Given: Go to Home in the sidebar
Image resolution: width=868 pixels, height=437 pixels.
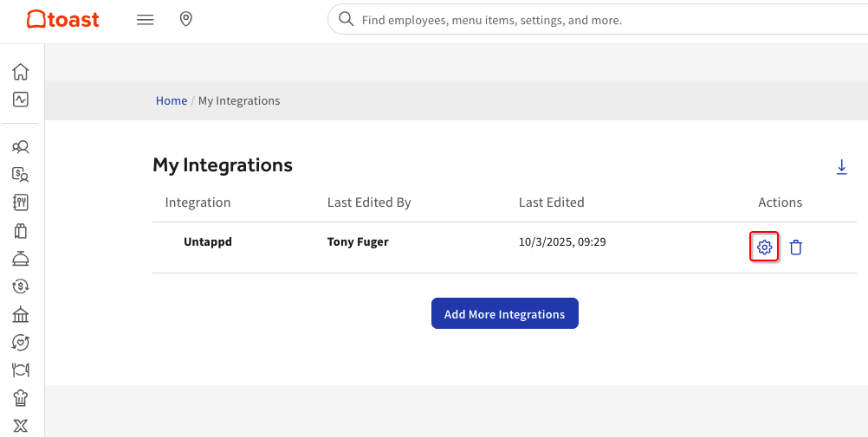Looking at the screenshot, I should coord(21,72).
